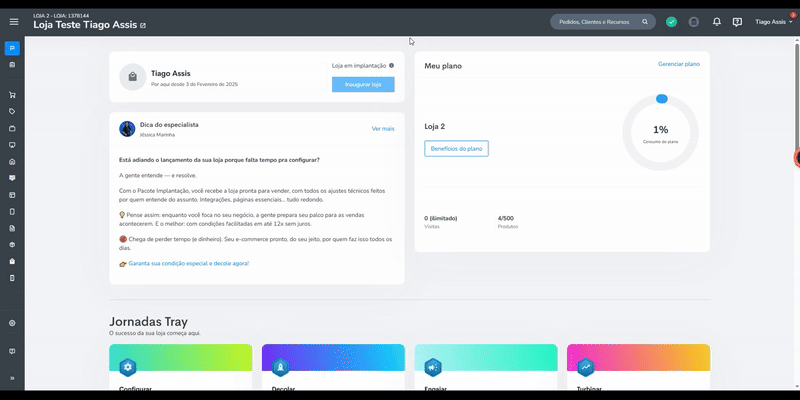Viewport: 800px width, 400px height.
Task: Open the notifications bell
Action: coord(717,22)
